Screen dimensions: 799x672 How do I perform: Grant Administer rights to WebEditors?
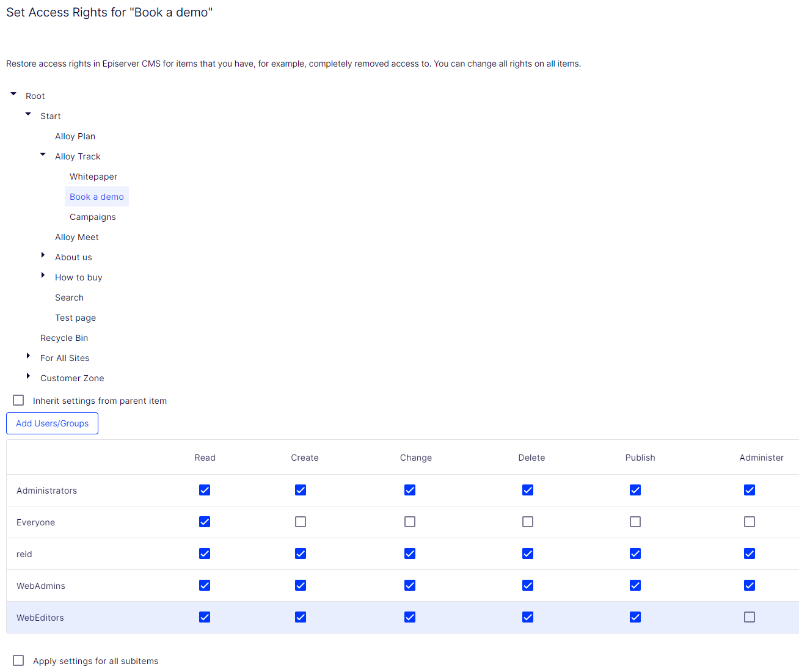point(749,616)
